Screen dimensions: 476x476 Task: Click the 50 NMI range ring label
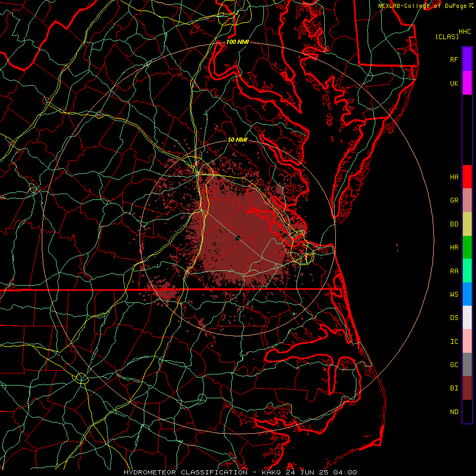[237, 140]
